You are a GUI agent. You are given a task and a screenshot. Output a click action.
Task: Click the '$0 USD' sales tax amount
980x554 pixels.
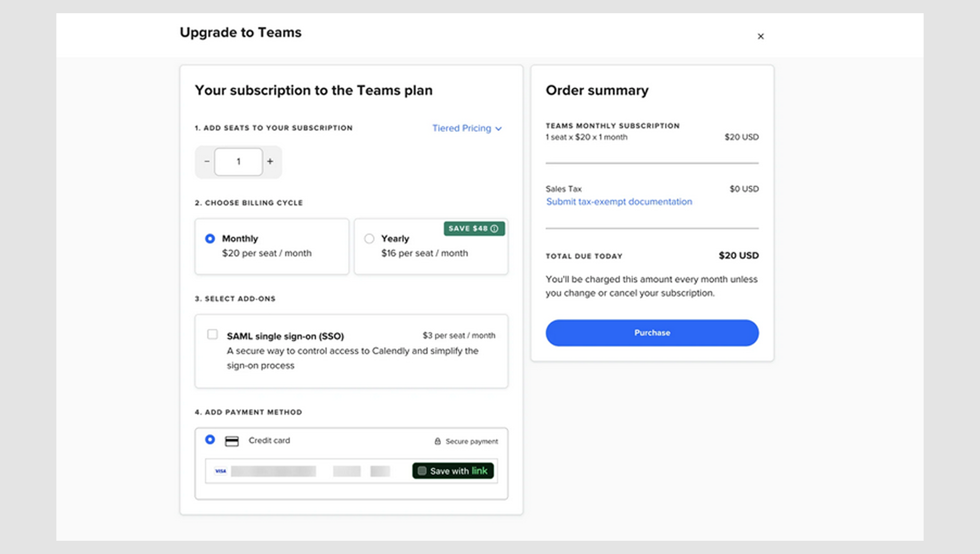(744, 189)
